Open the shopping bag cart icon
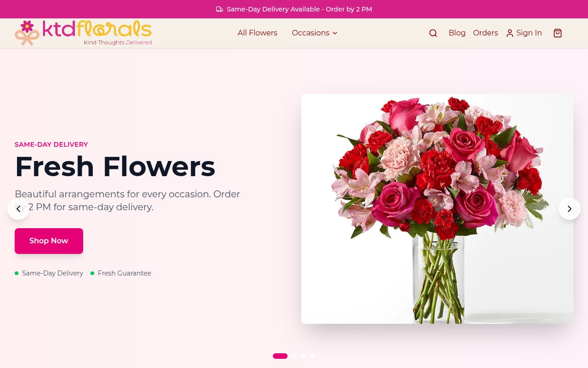The height and width of the screenshot is (368, 588). pos(557,33)
